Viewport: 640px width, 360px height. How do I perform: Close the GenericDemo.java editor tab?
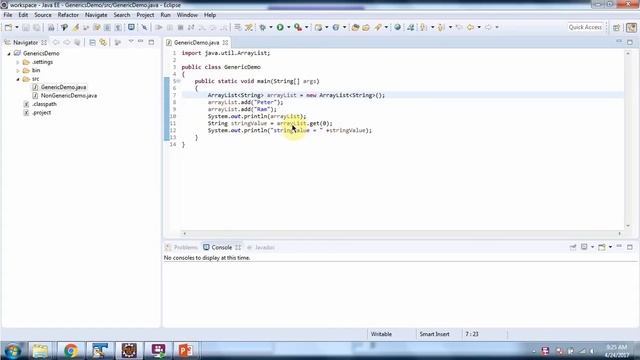[x=225, y=42]
